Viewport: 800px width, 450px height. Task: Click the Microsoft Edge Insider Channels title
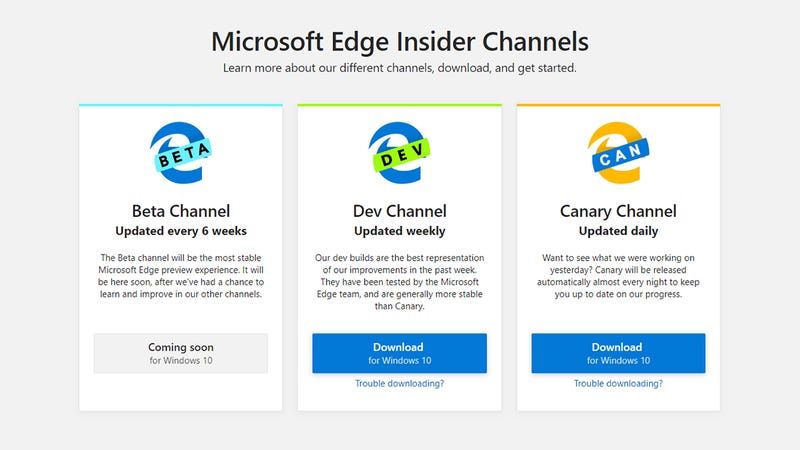tap(400, 41)
